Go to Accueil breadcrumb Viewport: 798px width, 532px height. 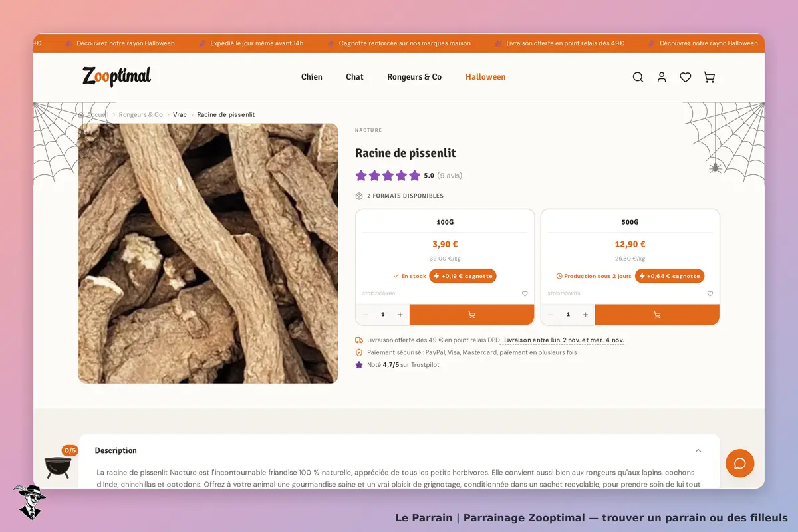pos(98,114)
